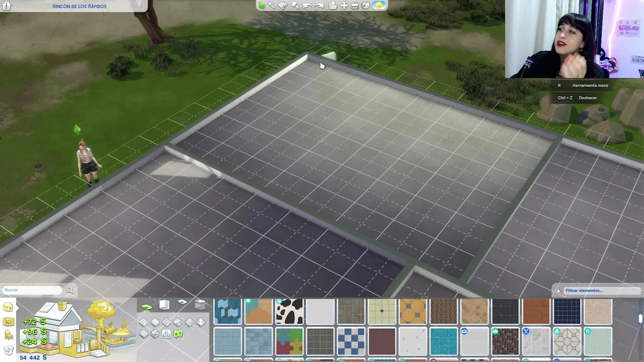Pick the orange terracotta tile thumbnail
Viewport: 644px width, 362px height.
[x=536, y=311]
